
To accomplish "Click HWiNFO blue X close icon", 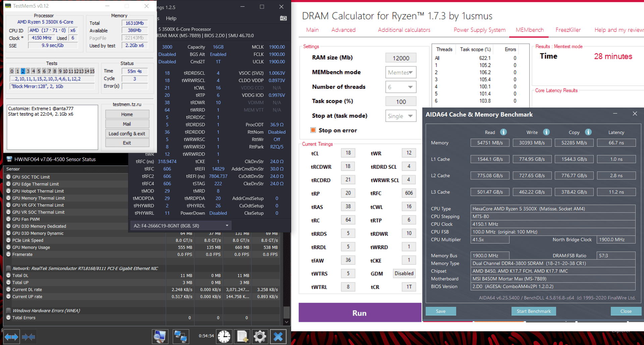I will click(278, 336).
